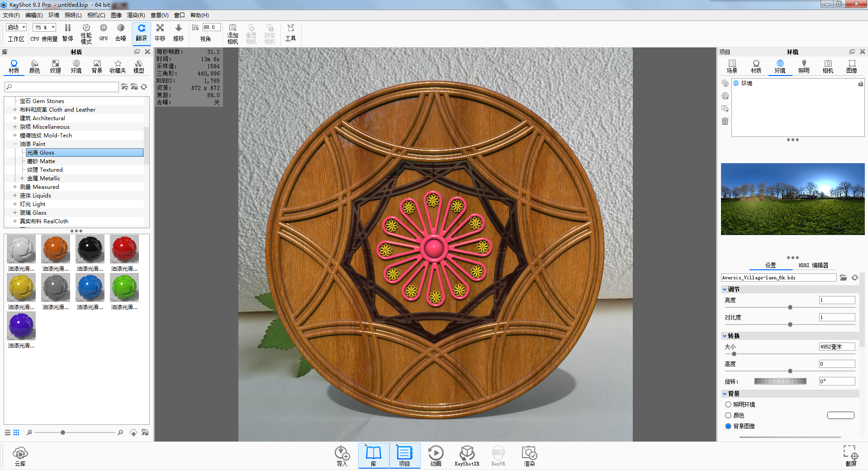This screenshot has height=470, width=868.
Task: Reload the HDRI environment file
Action: [x=855, y=277]
